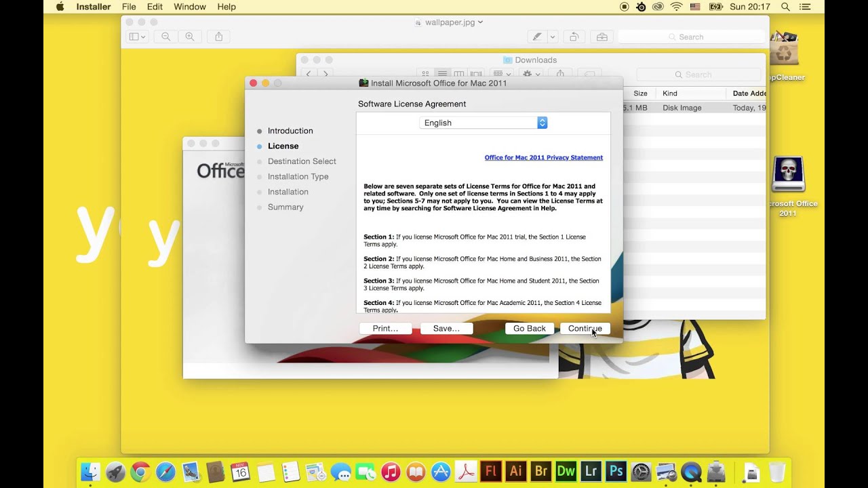Open action gear dropdown in Downloads window
868x488 pixels.
point(532,74)
